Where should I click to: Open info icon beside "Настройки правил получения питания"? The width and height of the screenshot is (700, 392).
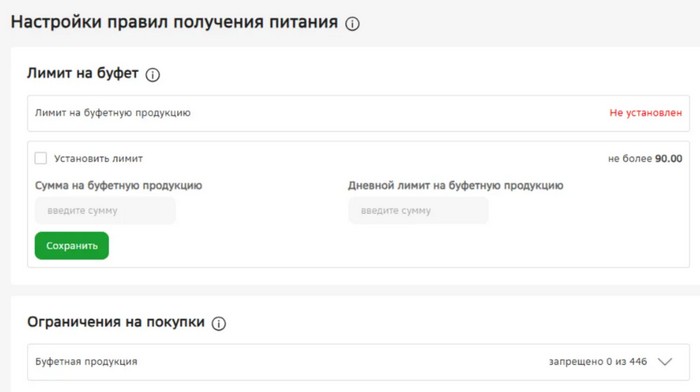coord(352,24)
